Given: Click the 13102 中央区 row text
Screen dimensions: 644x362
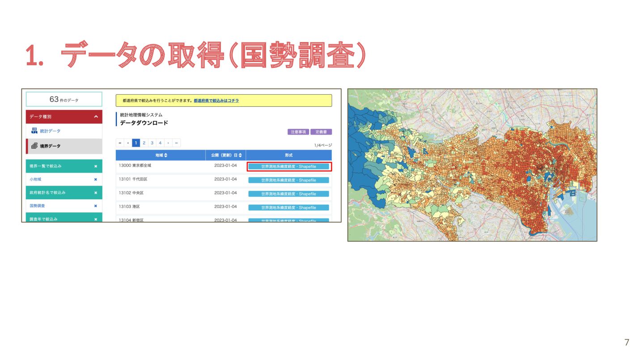Looking at the screenshot, I should tap(131, 193).
